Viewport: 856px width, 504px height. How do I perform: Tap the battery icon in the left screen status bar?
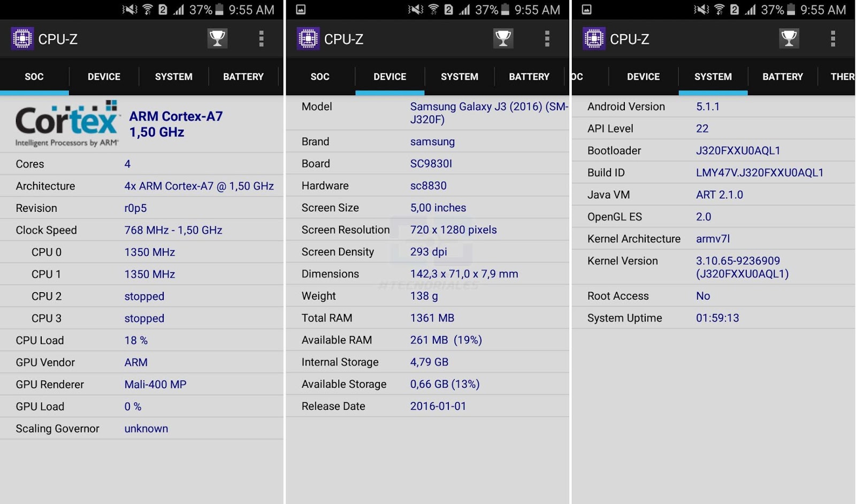(219, 10)
